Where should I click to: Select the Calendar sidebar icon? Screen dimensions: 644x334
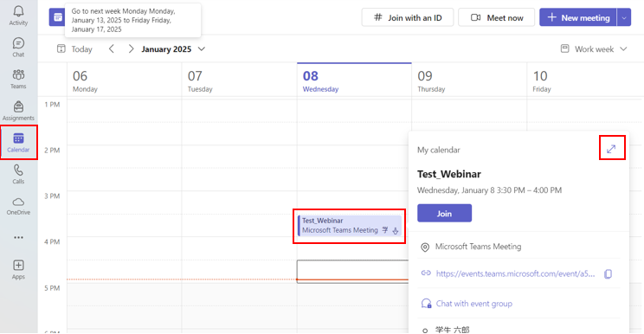pos(18,143)
